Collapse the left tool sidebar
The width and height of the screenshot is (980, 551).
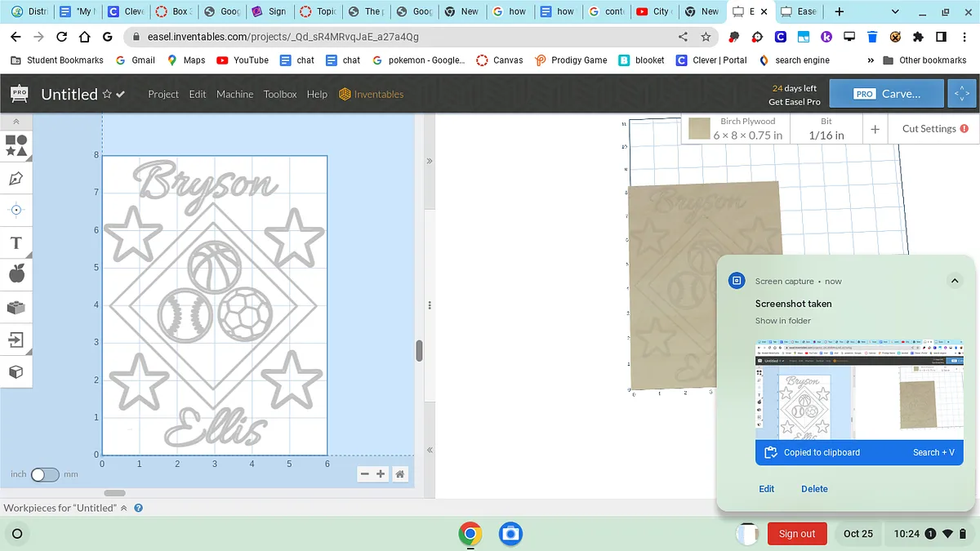(16, 122)
